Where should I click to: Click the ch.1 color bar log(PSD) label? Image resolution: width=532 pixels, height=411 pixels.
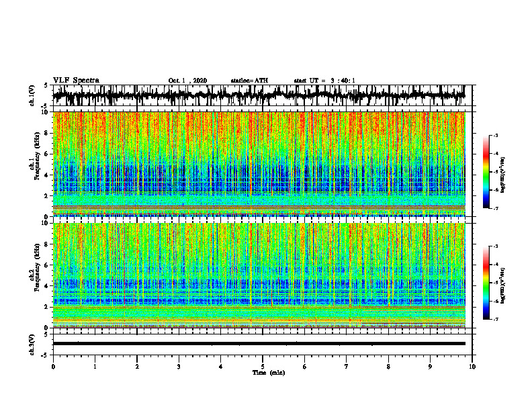click(503, 175)
